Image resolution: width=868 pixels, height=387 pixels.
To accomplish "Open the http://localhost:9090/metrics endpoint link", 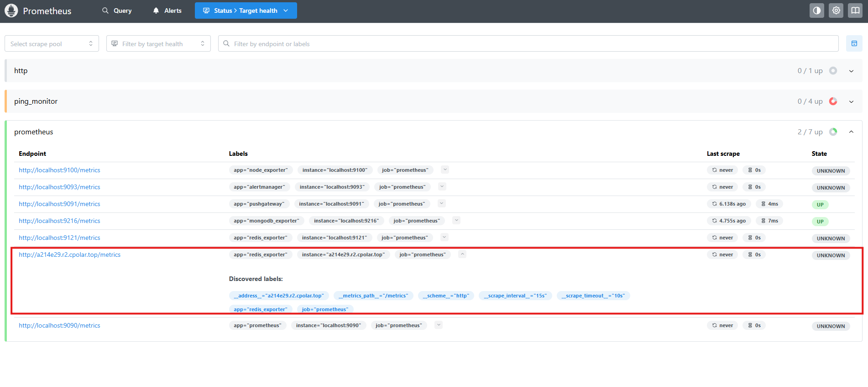I will (59, 325).
